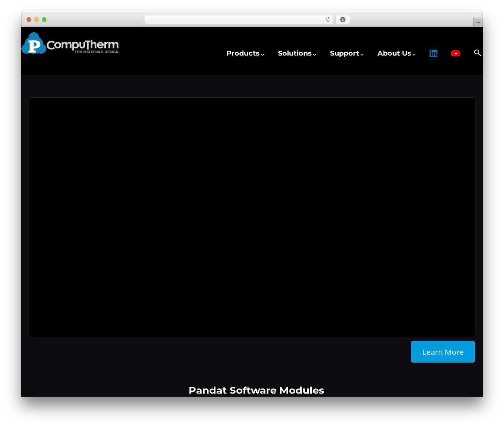Open the LinkedIn icon link
Viewport: 504px width, 427px height.
[433, 53]
